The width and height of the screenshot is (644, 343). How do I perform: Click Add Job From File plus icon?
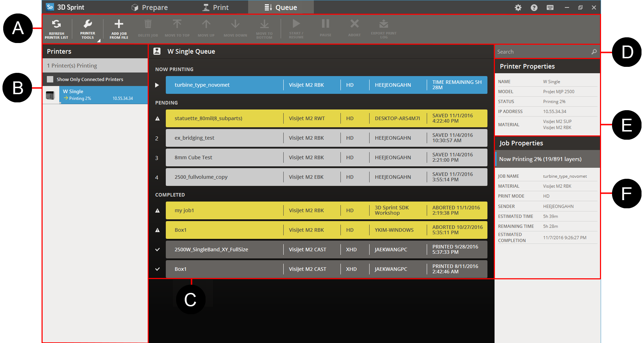(119, 24)
